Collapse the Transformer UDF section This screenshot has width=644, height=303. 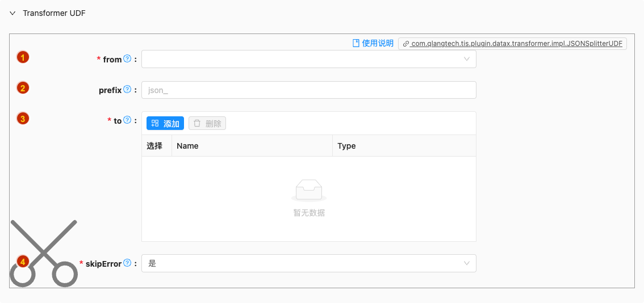point(12,13)
